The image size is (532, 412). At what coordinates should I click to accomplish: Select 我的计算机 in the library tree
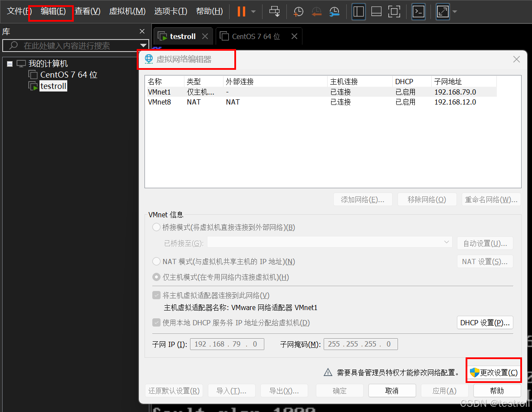tap(48, 64)
